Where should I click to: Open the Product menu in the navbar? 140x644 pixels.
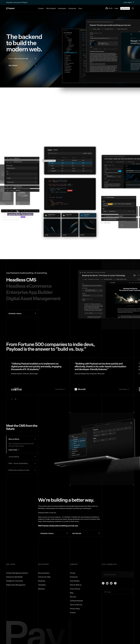pos(41,8)
